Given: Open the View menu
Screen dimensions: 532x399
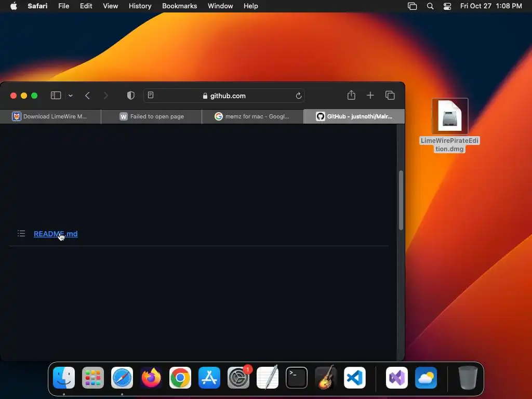Looking at the screenshot, I should [x=110, y=6].
